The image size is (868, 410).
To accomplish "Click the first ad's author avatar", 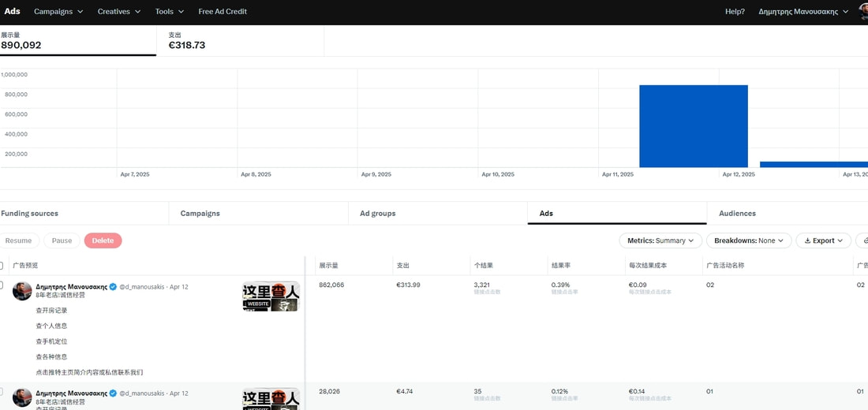I will coord(22,291).
